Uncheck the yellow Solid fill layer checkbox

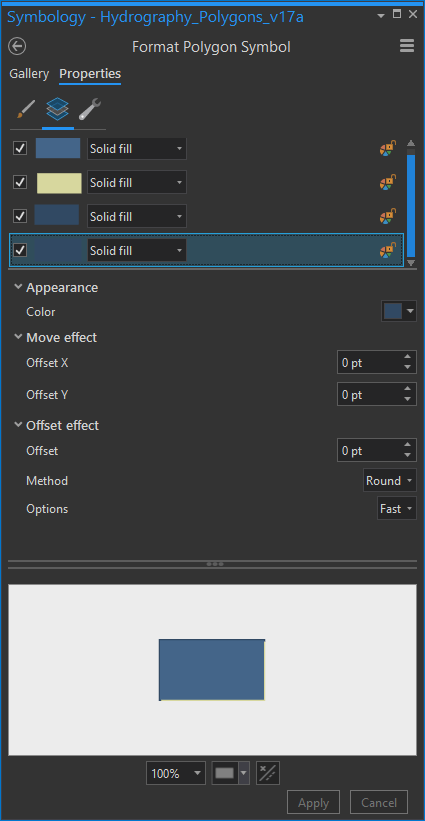pyautogui.click(x=20, y=183)
